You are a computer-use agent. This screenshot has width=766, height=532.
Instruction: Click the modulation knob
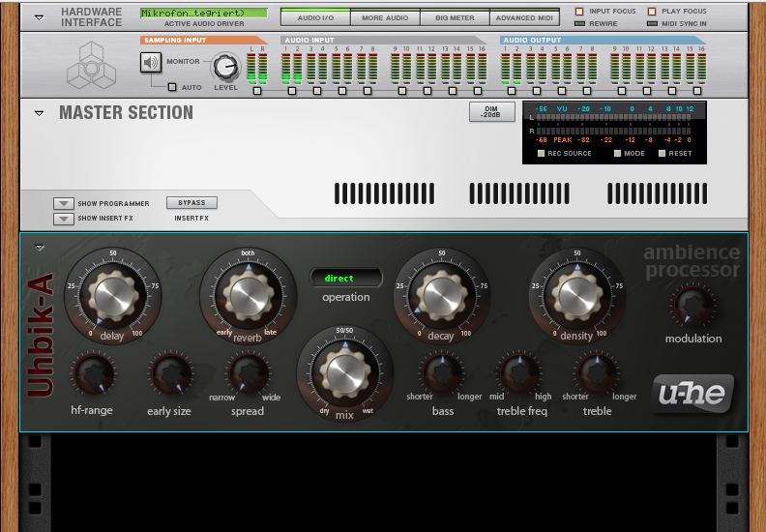point(692,306)
